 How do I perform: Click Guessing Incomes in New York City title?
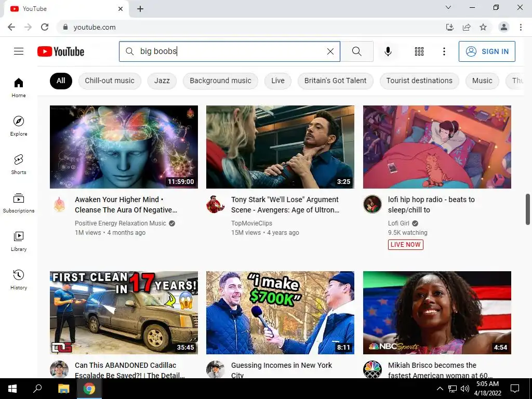click(282, 370)
